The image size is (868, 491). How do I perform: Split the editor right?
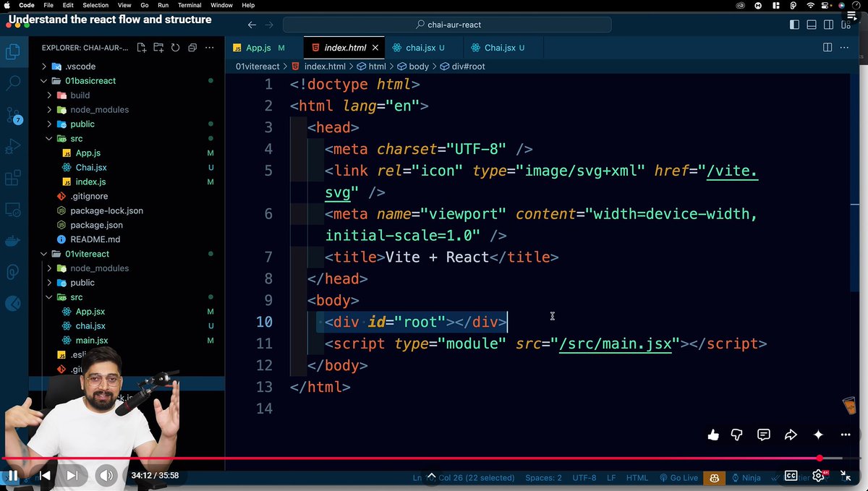[827, 48]
